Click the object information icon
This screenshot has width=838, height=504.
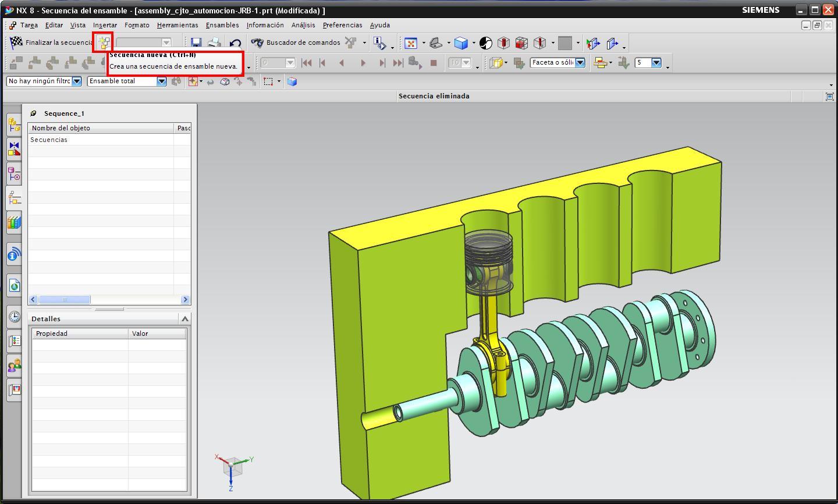[379, 43]
